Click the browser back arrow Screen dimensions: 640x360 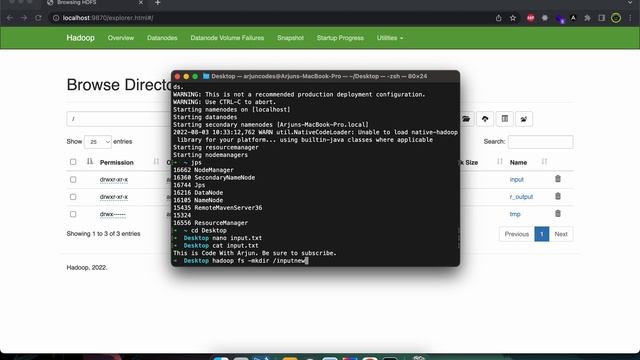point(10,18)
